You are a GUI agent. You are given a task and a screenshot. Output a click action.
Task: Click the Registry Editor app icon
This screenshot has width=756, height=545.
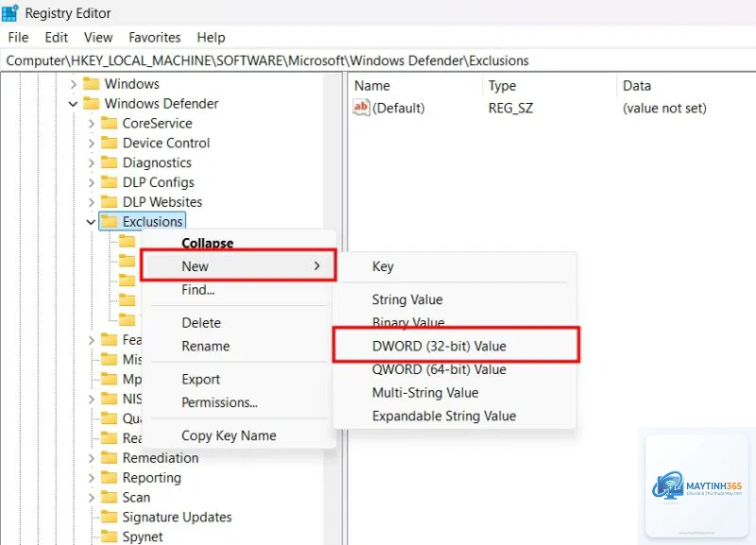(9, 13)
